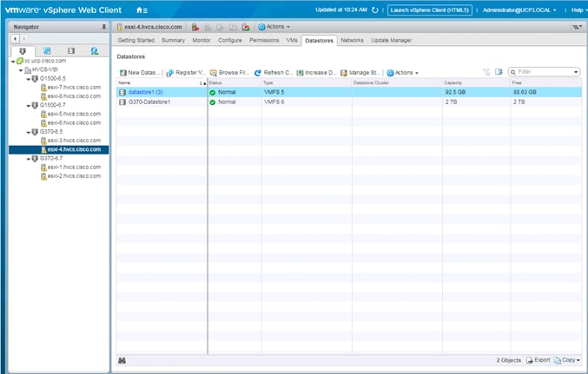Click the first host toolbar icon with red arrow
Viewport: 588px width, 374px height.
[195, 27]
